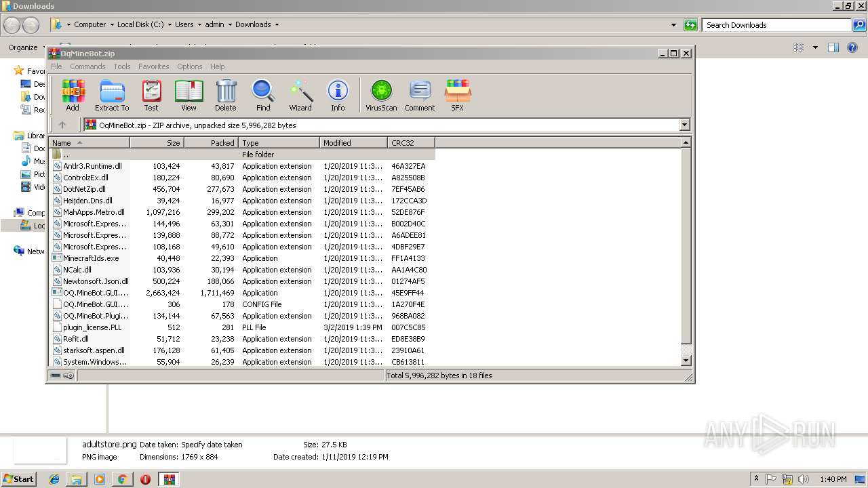The width and height of the screenshot is (868, 488).
Task: Select NCalc.dll file row
Action: coord(242,270)
